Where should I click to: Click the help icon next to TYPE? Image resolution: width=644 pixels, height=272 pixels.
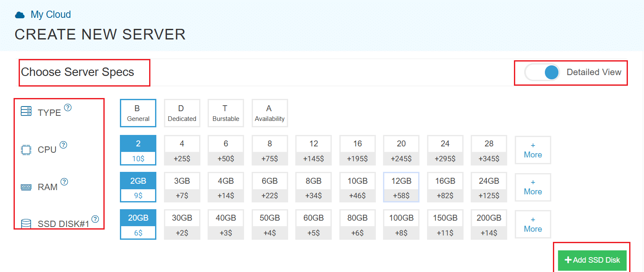pos(68,107)
